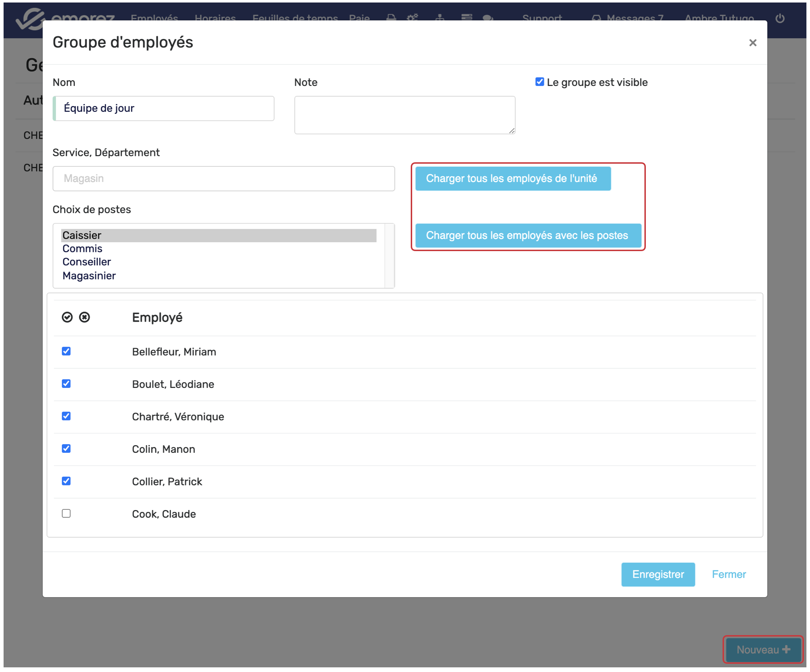Click the Fermer link
The width and height of the screenshot is (810, 672).
point(729,575)
